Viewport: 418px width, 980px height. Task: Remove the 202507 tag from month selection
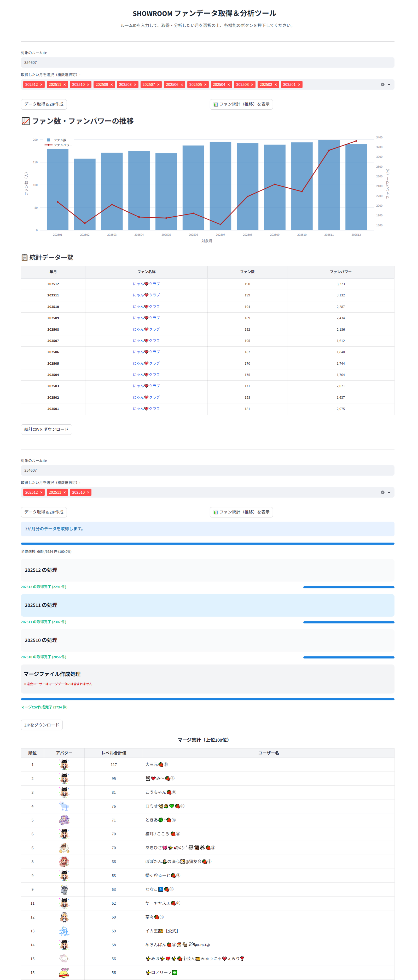click(158, 85)
